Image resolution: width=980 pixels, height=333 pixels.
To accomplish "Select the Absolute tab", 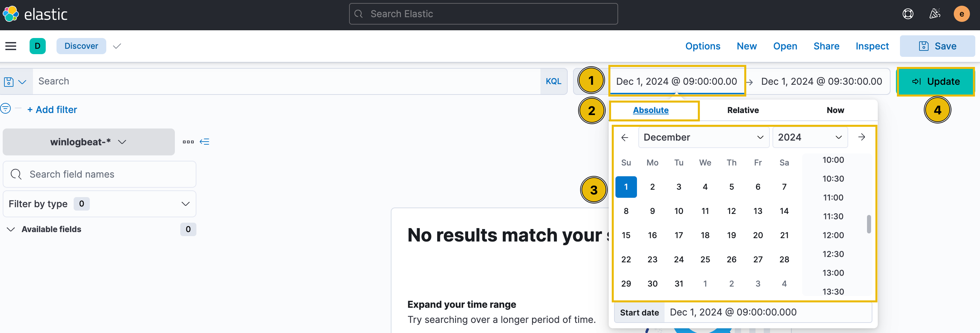I will pyautogui.click(x=650, y=110).
